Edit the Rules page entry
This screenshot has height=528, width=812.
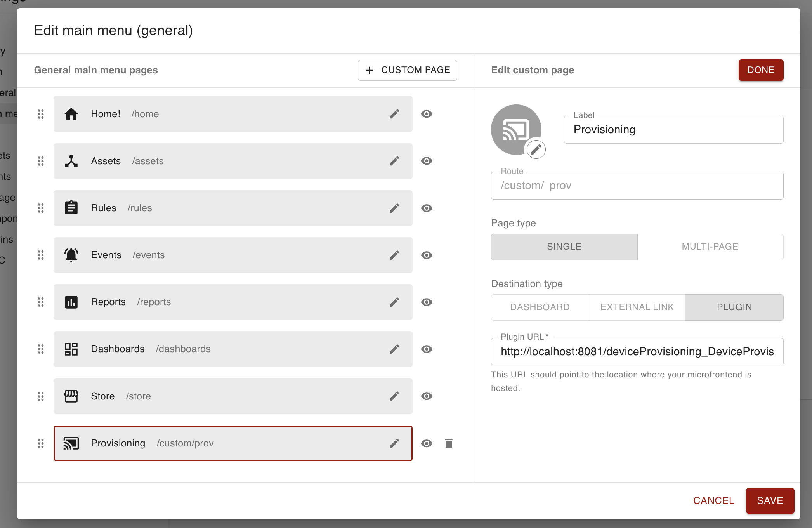pyautogui.click(x=394, y=208)
